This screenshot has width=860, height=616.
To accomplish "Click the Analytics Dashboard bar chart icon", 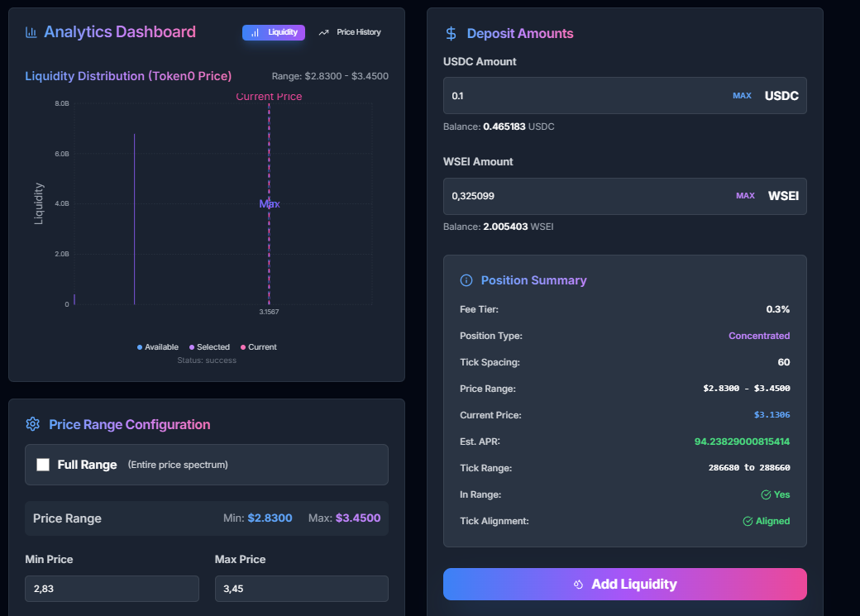I will (31, 32).
